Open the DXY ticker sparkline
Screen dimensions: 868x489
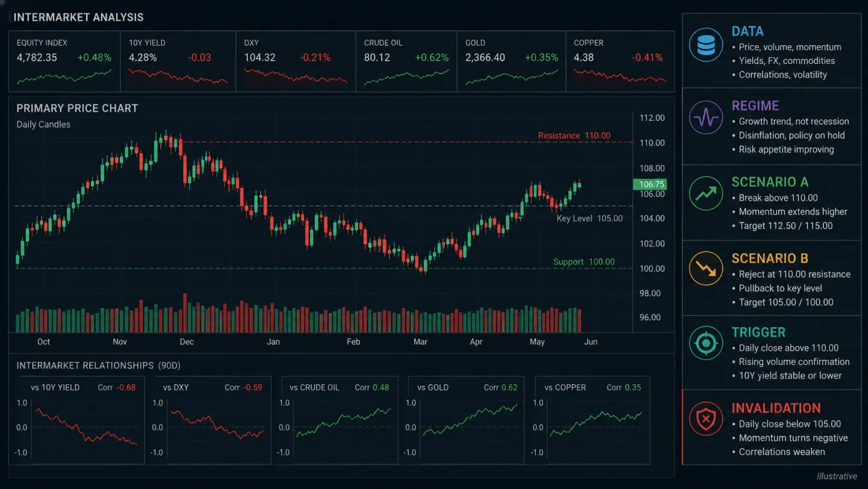click(x=295, y=76)
